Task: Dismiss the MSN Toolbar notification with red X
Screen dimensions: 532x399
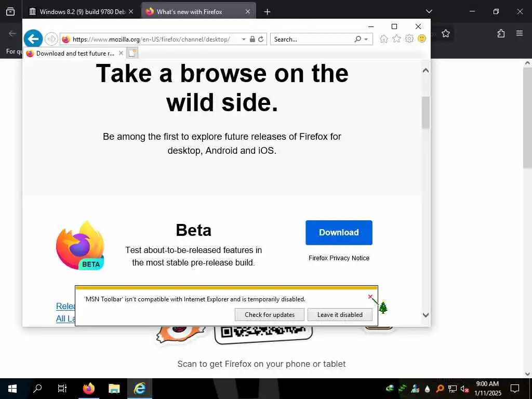Action: (370, 297)
